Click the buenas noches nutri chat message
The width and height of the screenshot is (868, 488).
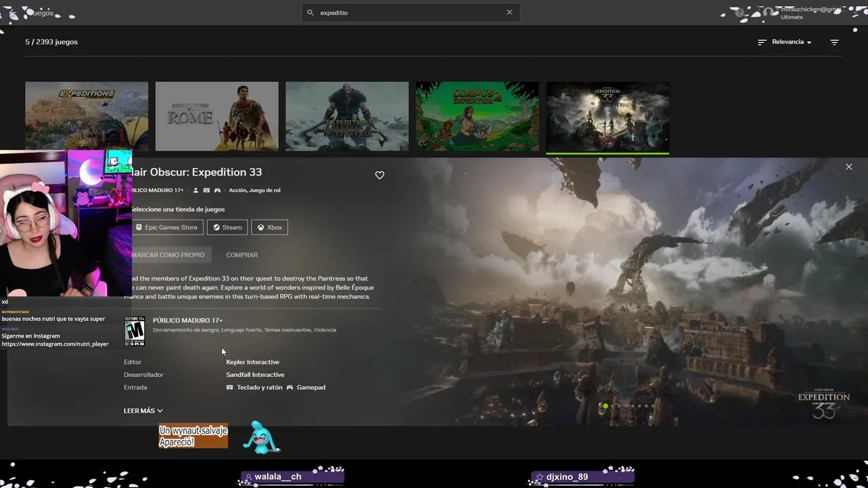point(54,319)
